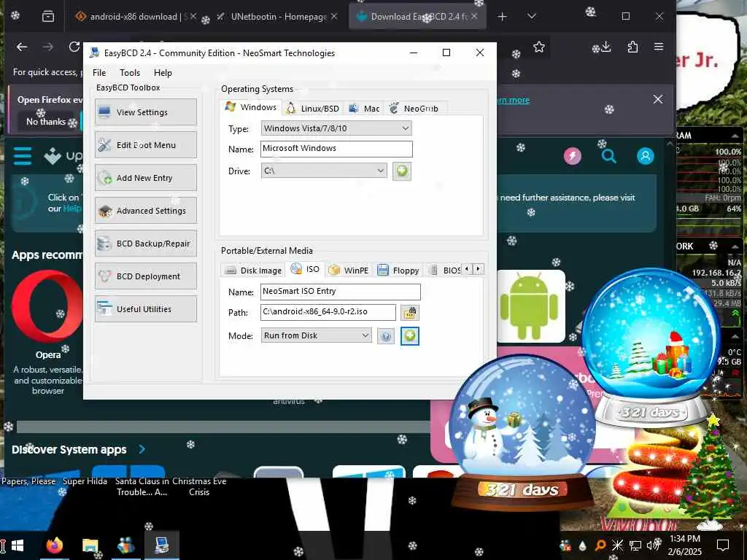This screenshot has width=747, height=560.
Task: Reload the page in Firefox
Action: pyautogui.click(x=74, y=47)
